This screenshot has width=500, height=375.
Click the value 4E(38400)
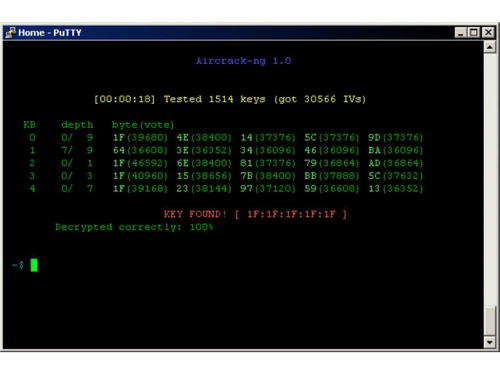[x=204, y=138]
